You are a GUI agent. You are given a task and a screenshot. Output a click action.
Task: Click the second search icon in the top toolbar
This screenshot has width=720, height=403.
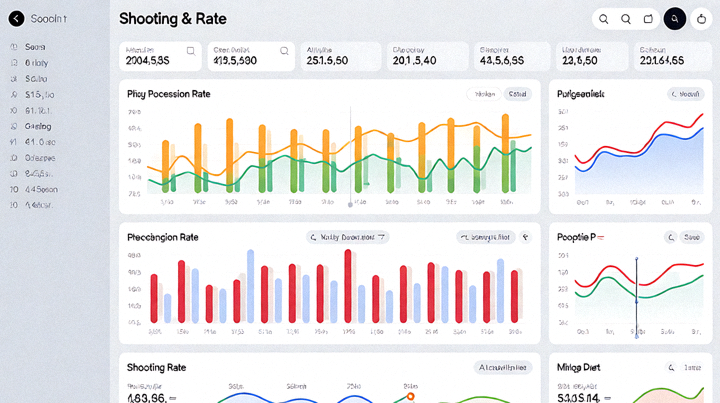[626, 19]
